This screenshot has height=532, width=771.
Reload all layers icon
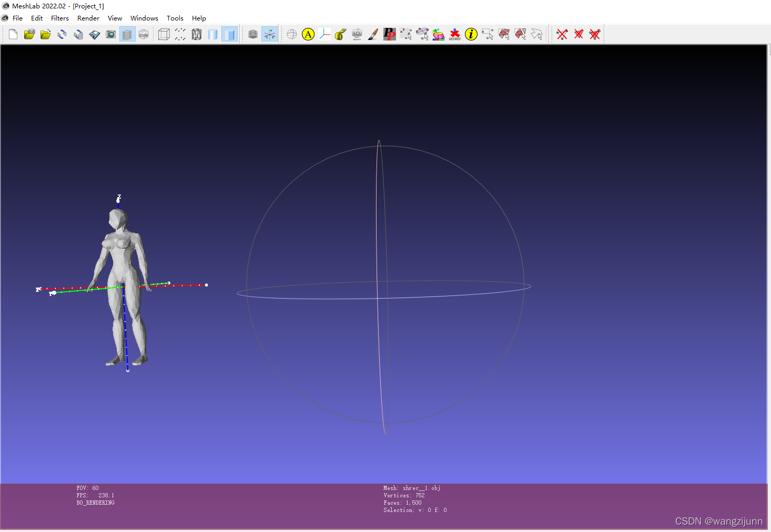78,34
